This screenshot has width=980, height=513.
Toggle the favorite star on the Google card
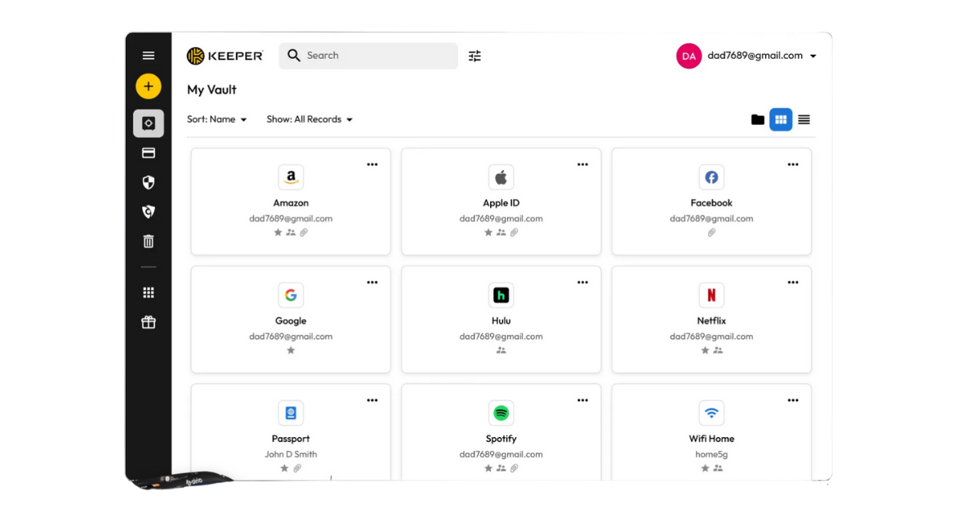(291, 350)
